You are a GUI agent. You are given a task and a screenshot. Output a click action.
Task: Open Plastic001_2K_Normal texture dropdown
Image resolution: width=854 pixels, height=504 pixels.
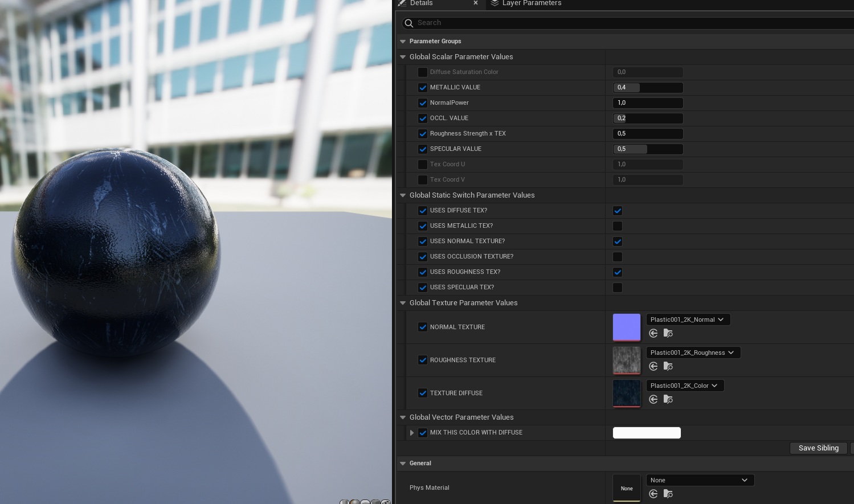[x=688, y=319]
